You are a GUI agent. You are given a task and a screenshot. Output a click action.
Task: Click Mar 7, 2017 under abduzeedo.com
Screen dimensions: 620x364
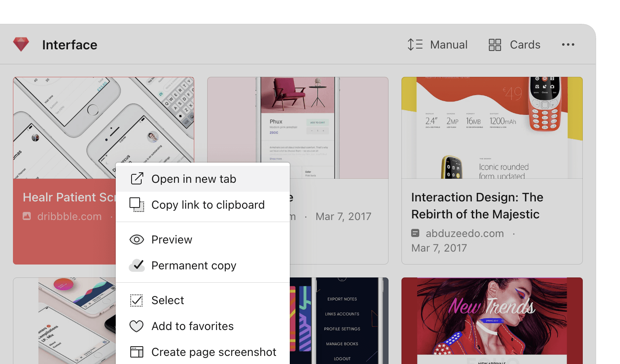click(x=439, y=248)
